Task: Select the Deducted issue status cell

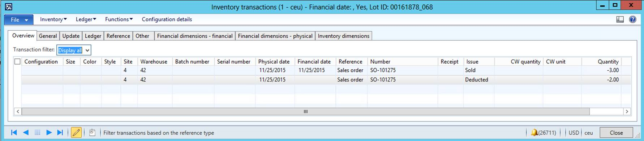Action: pyautogui.click(x=479, y=80)
